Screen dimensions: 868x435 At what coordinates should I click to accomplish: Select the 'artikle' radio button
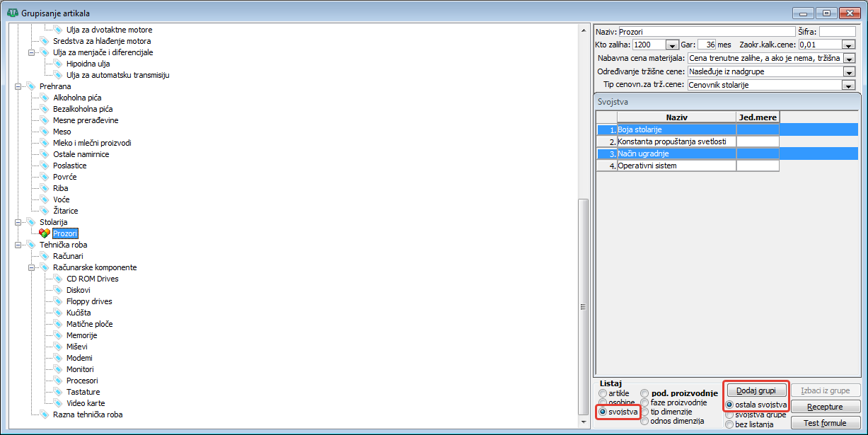click(x=603, y=393)
